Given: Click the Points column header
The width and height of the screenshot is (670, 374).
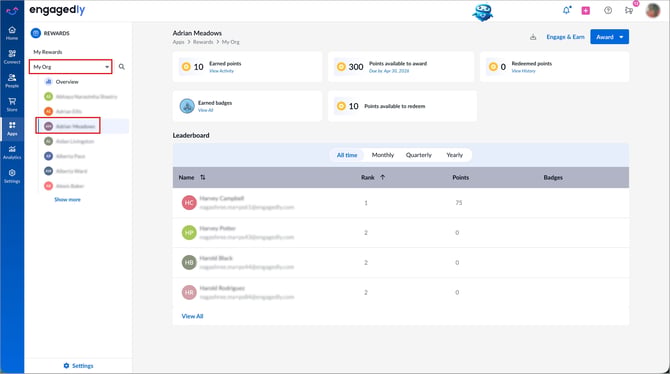Looking at the screenshot, I should pos(461,177).
